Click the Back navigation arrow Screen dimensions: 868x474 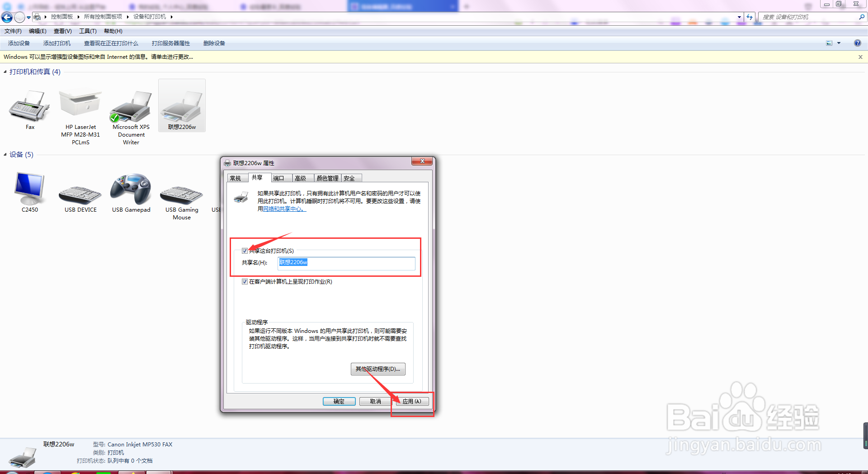(7, 17)
